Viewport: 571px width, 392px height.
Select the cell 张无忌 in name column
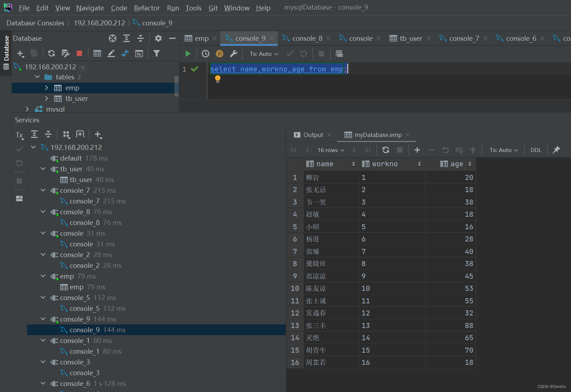click(x=331, y=190)
